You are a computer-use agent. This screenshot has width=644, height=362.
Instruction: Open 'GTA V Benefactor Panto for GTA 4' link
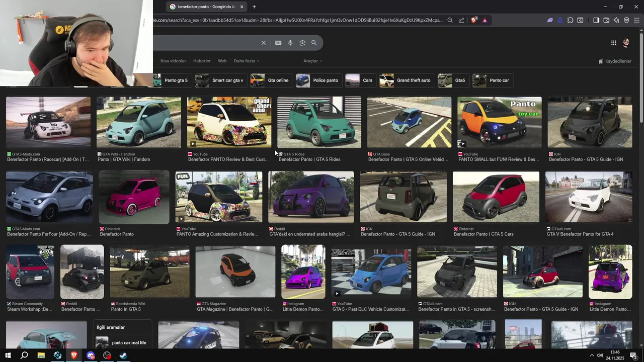pyautogui.click(x=580, y=234)
